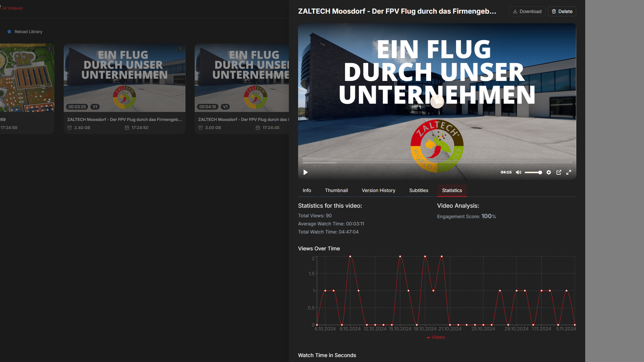Click the '3.00 GB' file size label
The height and width of the screenshot is (362, 644).
coord(213,128)
